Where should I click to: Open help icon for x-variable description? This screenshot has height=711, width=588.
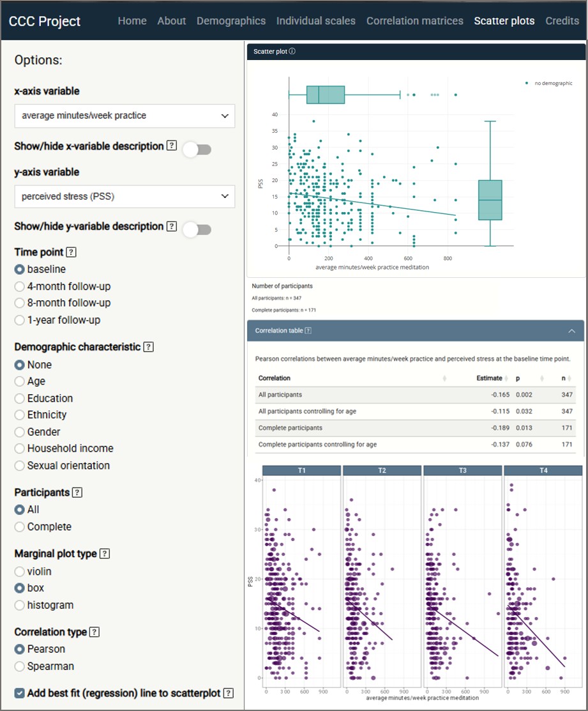[172, 146]
